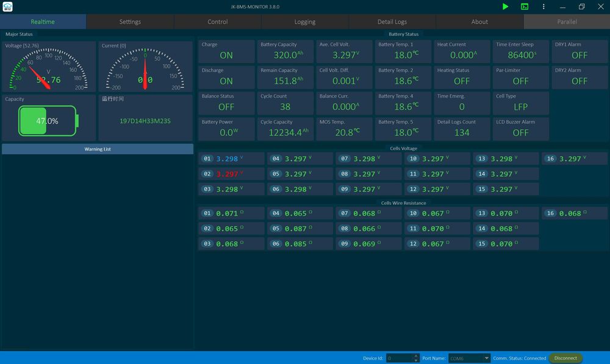This screenshot has width=610, height=364.
Task: Click the Remain Capacity 151.8 Ah value
Action: (x=289, y=80)
